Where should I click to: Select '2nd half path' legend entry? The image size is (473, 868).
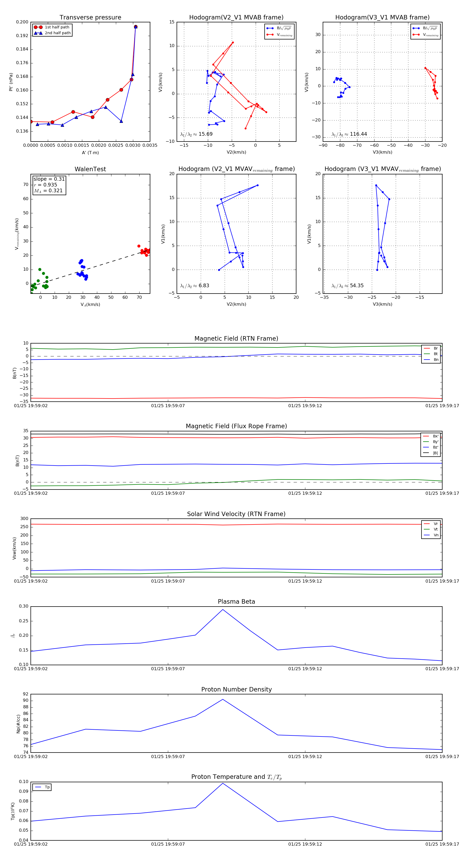click(x=52, y=33)
